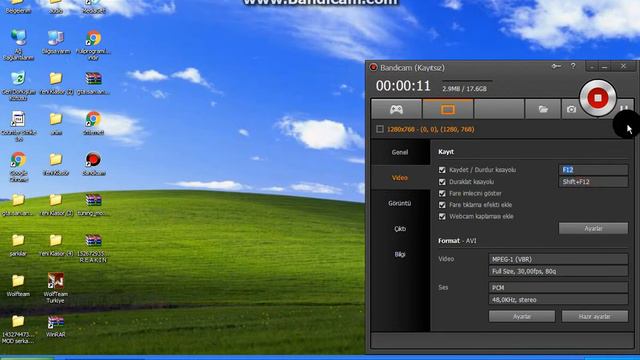
Task: Click the F12 record hotkey field
Action: (x=593, y=170)
